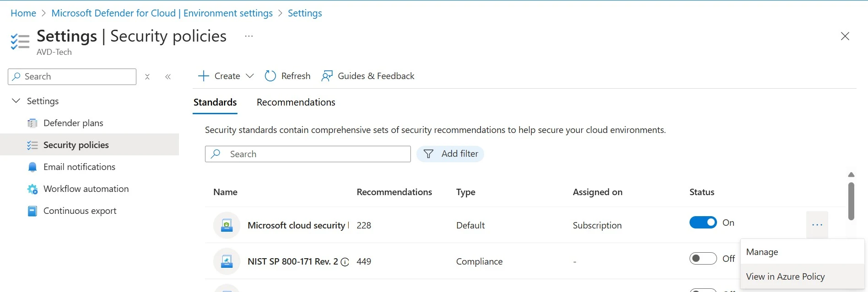
Task: Clear the sidebar search with X icon
Action: coord(147,77)
